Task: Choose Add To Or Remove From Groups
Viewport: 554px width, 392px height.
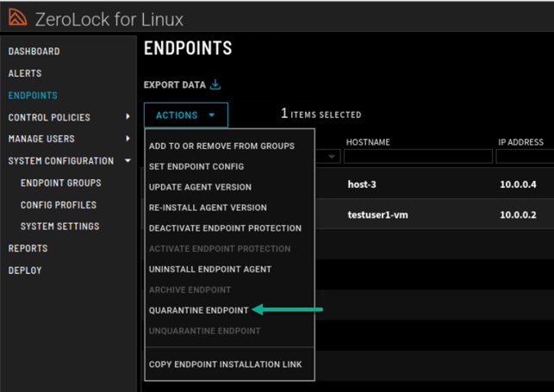Action: (x=221, y=146)
